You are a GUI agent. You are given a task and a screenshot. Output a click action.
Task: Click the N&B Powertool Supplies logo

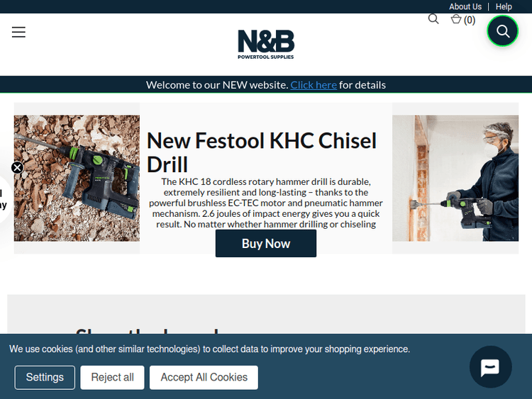click(x=266, y=45)
